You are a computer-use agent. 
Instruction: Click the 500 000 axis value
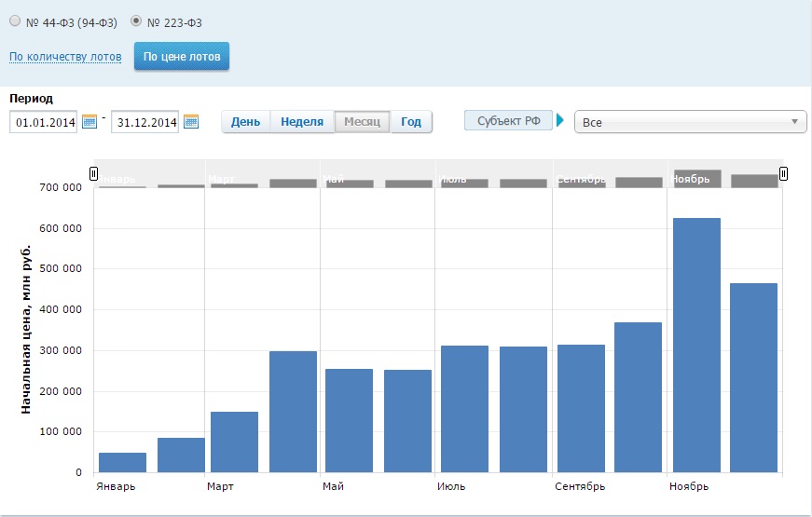(61, 268)
